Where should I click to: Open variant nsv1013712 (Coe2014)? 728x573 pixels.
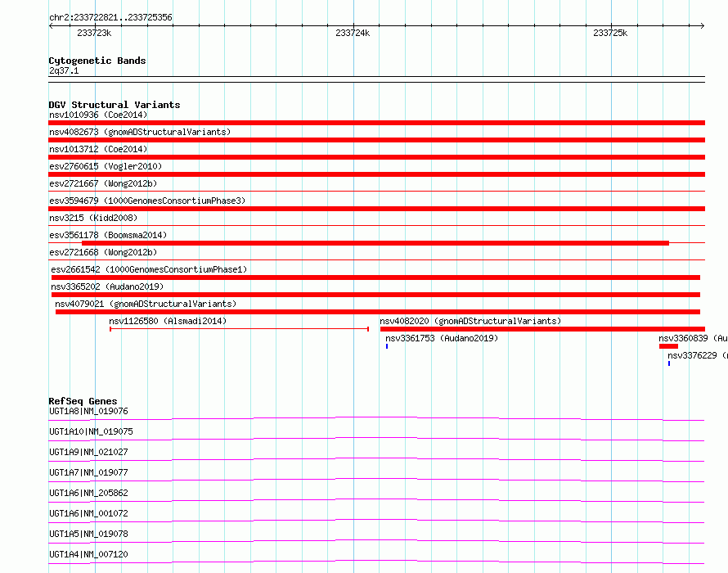click(98, 149)
